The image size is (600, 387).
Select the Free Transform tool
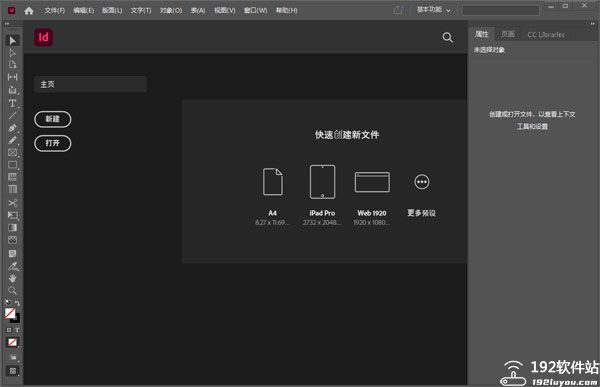click(x=12, y=215)
